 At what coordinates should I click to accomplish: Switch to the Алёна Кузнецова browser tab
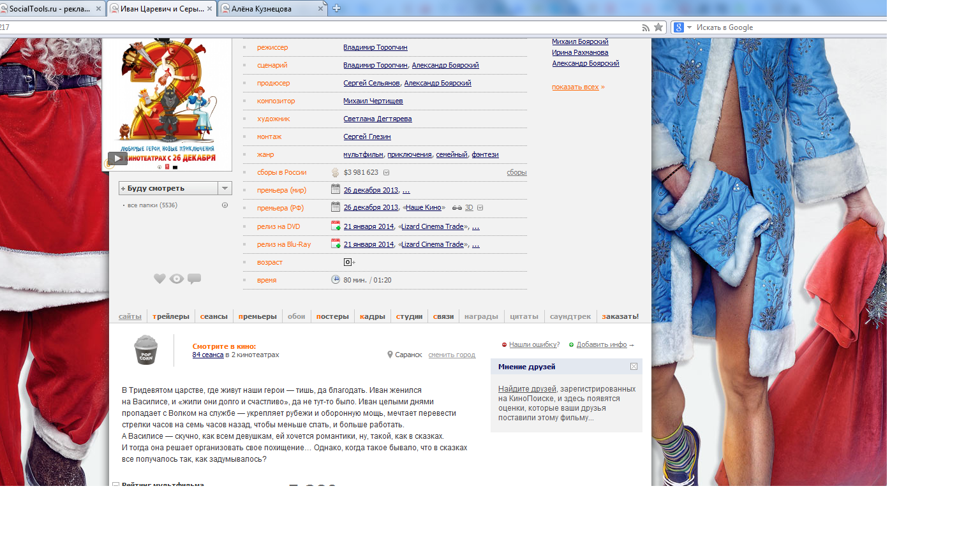pyautogui.click(x=272, y=9)
